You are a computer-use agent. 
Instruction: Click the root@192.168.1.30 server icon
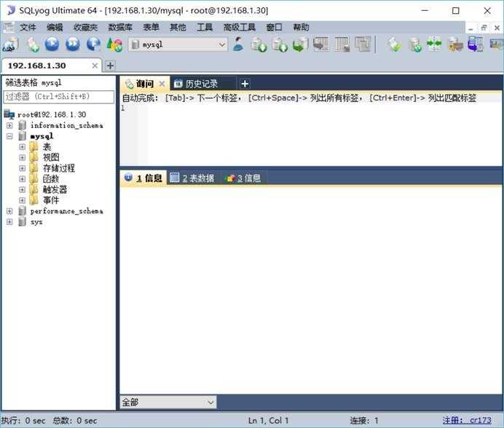tap(9, 114)
